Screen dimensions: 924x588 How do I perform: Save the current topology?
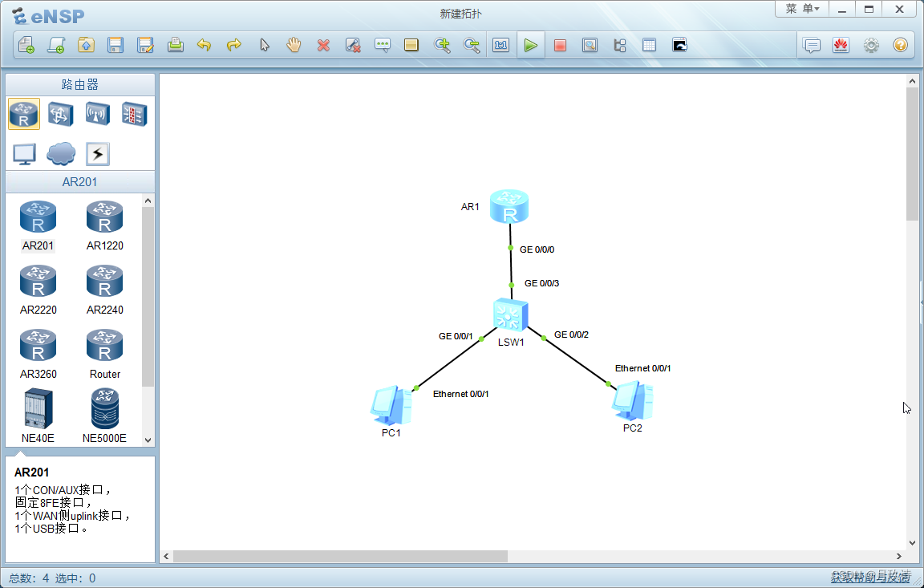click(115, 46)
